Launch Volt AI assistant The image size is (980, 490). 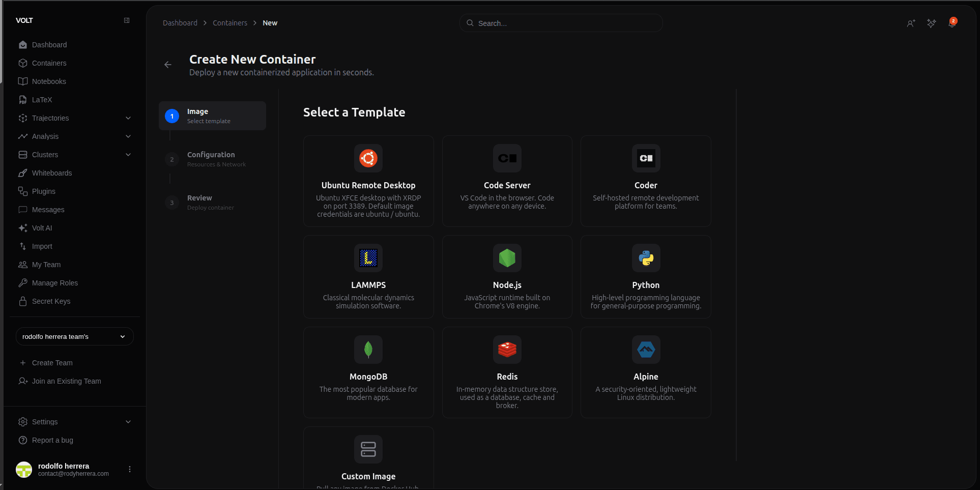[x=41, y=228]
